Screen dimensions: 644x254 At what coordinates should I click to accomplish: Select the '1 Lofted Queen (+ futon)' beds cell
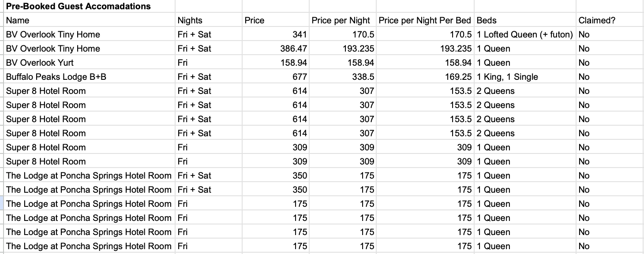(525, 34)
